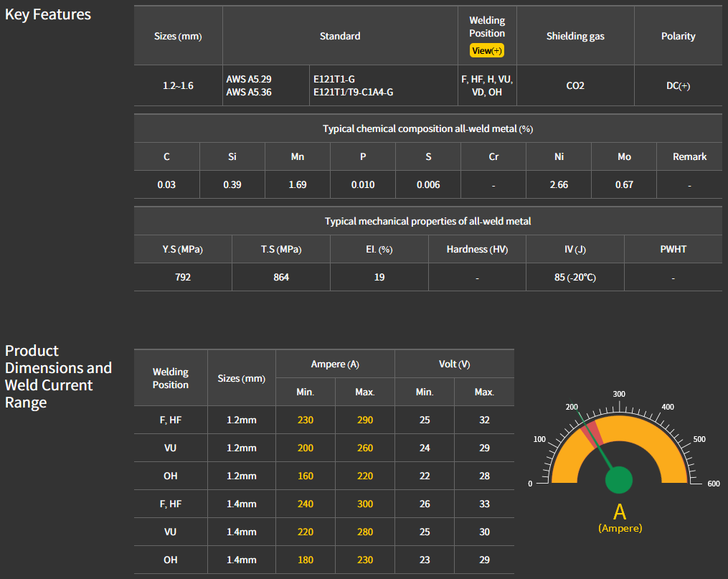728x579 pixels.
Task: Click the 2.66 nickel content value
Action: tap(559, 184)
